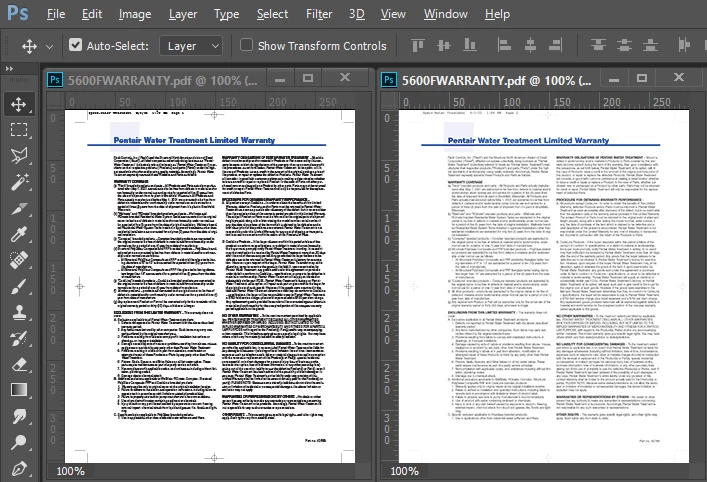The height and width of the screenshot is (482, 707).
Task: Click right document's Ps title icon
Action: (389, 80)
